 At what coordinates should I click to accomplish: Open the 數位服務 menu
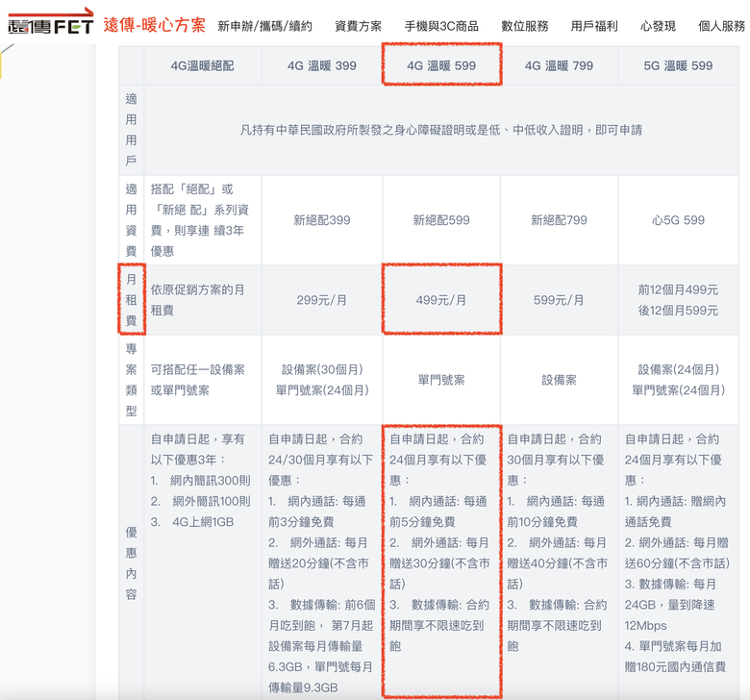coord(524,26)
